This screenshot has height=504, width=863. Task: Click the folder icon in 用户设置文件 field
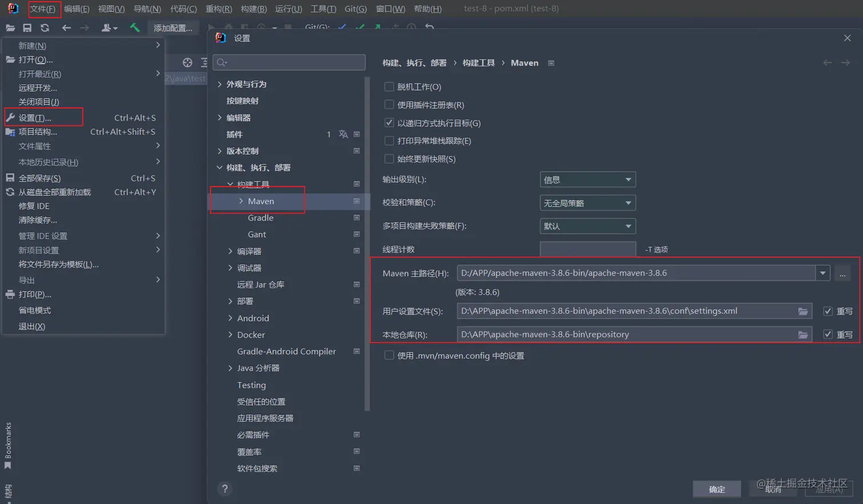click(x=803, y=311)
